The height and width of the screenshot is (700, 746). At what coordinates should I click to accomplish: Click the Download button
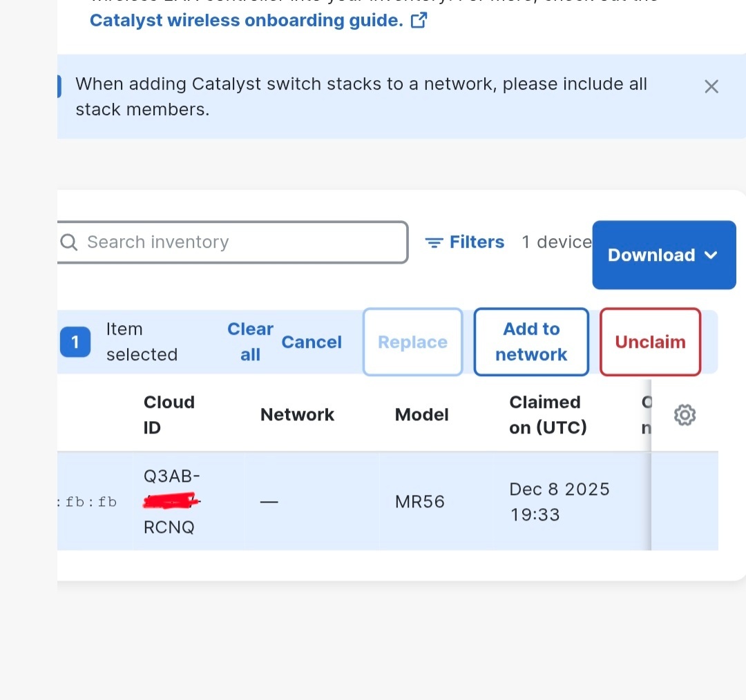[x=652, y=255]
